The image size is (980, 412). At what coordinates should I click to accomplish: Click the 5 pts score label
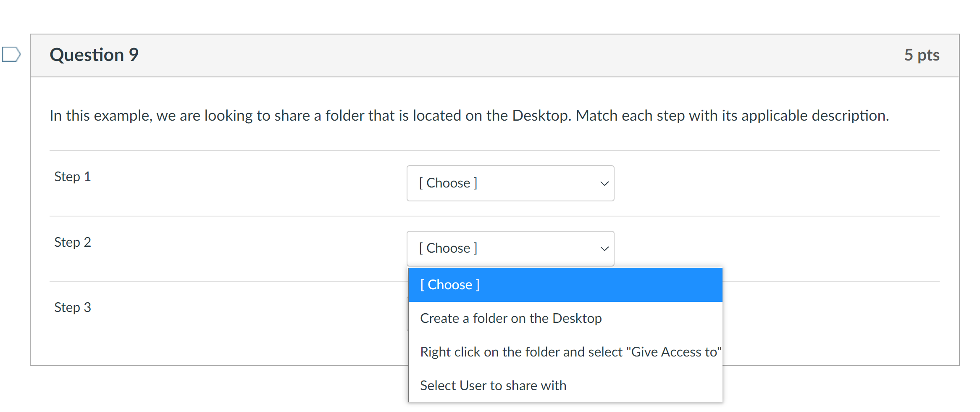click(x=922, y=55)
